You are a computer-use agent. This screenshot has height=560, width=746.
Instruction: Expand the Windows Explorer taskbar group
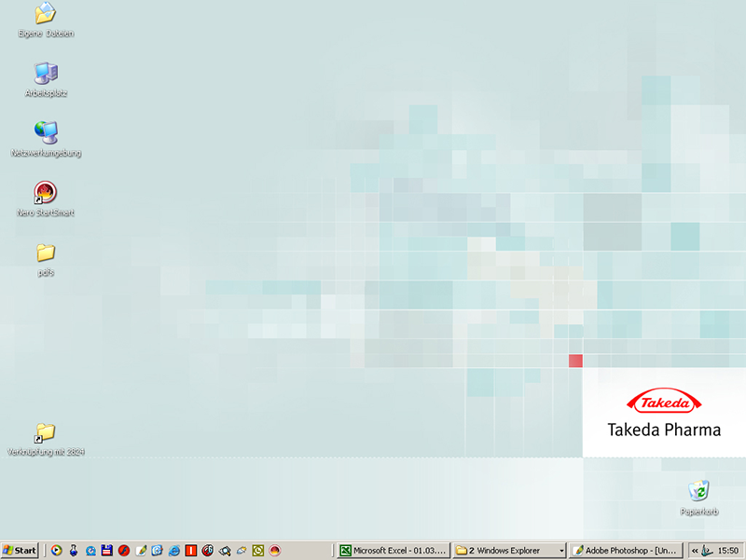[x=509, y=551]
